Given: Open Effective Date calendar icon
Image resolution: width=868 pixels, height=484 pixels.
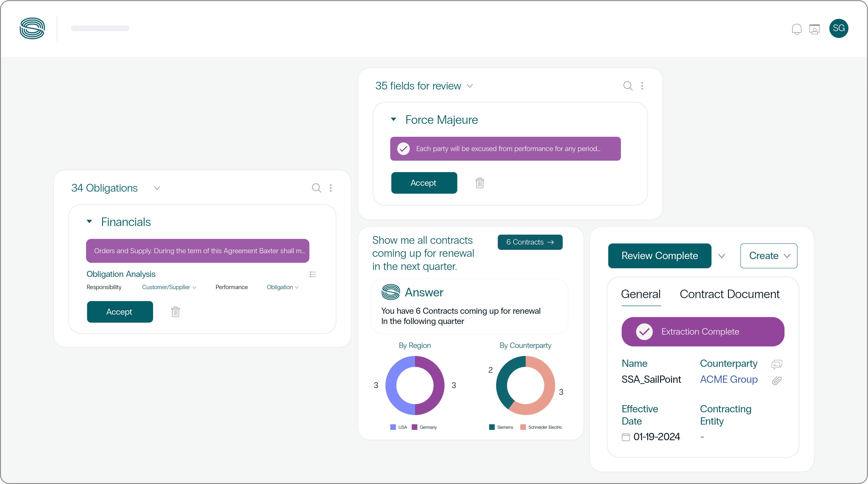Looking at the screenshot, I should click(x=626, y=437).
